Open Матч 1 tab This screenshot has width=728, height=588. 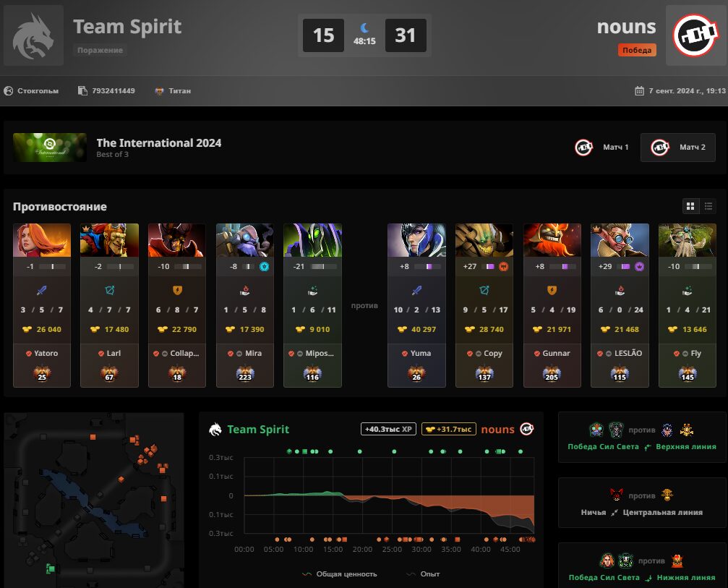602,148
